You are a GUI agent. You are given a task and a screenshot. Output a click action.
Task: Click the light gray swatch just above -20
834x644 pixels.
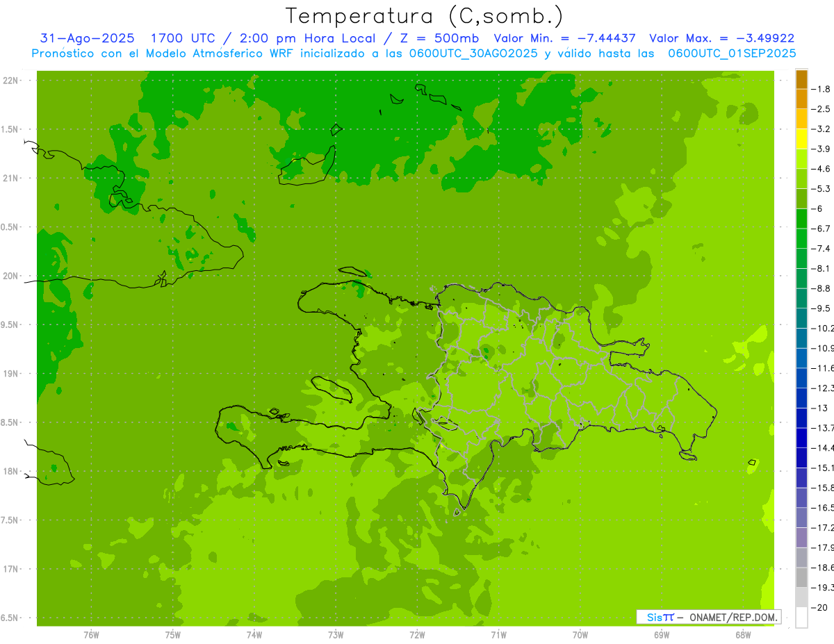click(801, 597)
